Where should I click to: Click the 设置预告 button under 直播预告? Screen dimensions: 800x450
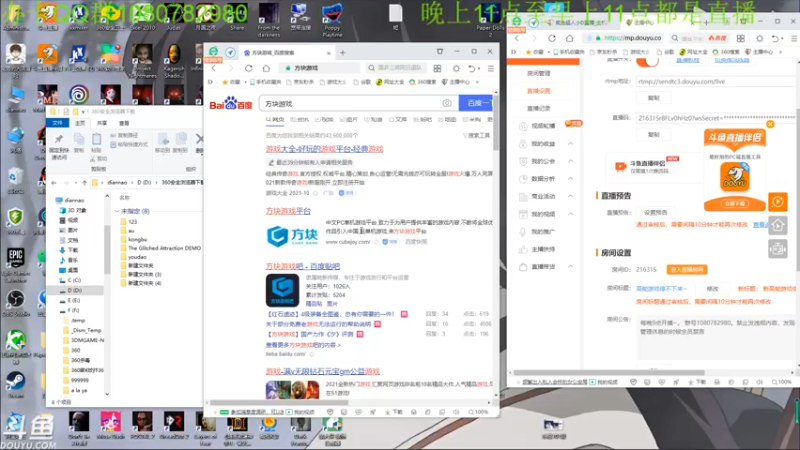tap(655, 212)
